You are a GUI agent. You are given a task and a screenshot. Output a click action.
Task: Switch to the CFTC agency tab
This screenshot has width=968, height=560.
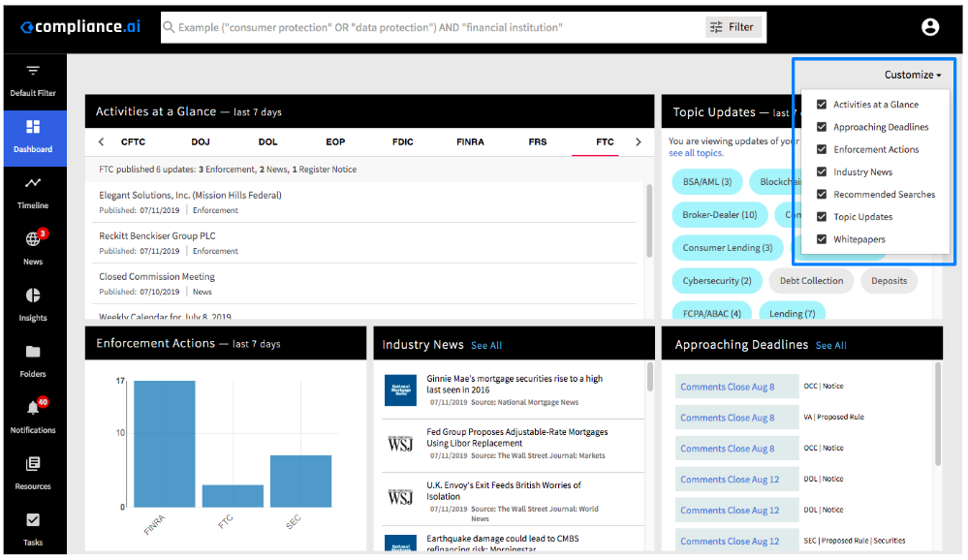[x=133, y=142]
